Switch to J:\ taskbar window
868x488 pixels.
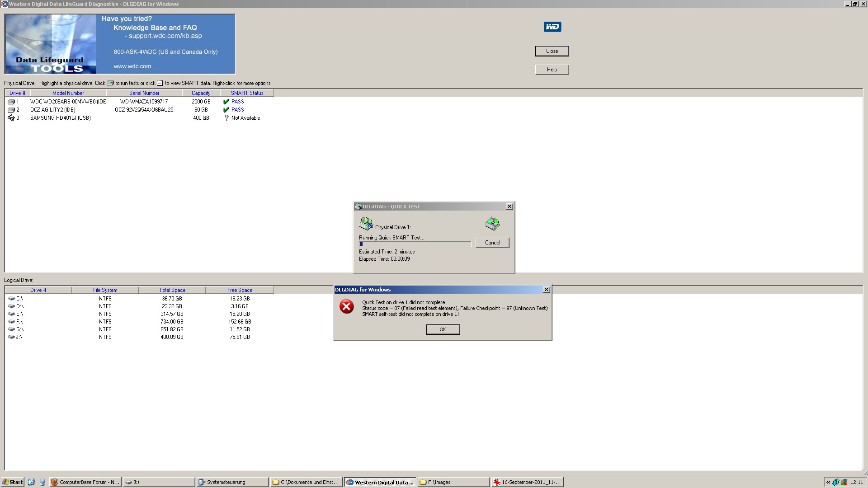[159, 482]
